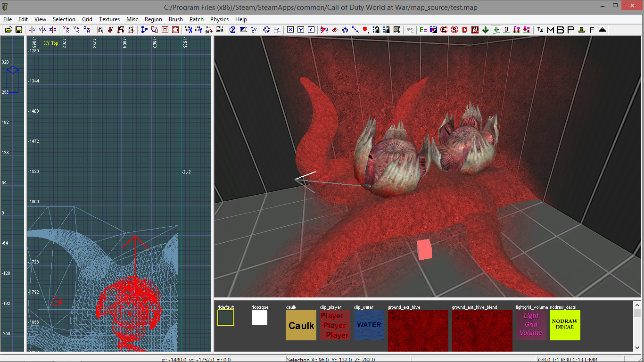Toggle the pressed green down-arrow button
Viewport: 644px width, 362px height.
pyautogui.click(x=496, y=30)
